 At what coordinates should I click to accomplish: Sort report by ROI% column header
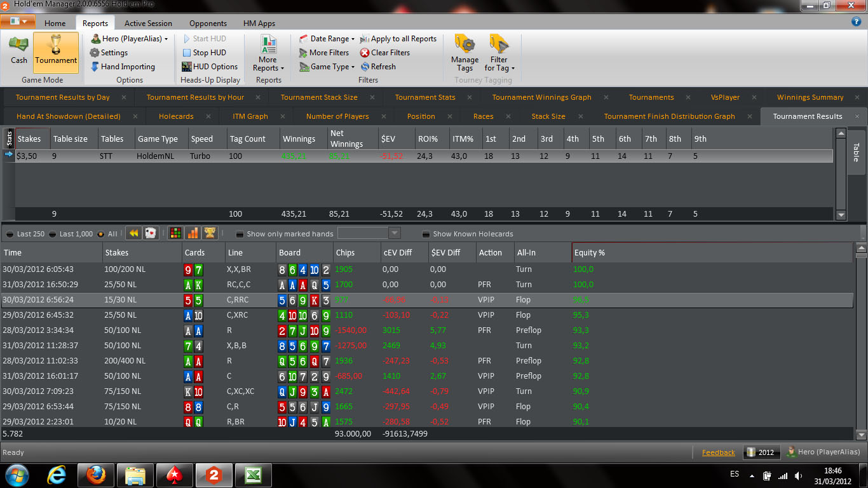(432, 139)
